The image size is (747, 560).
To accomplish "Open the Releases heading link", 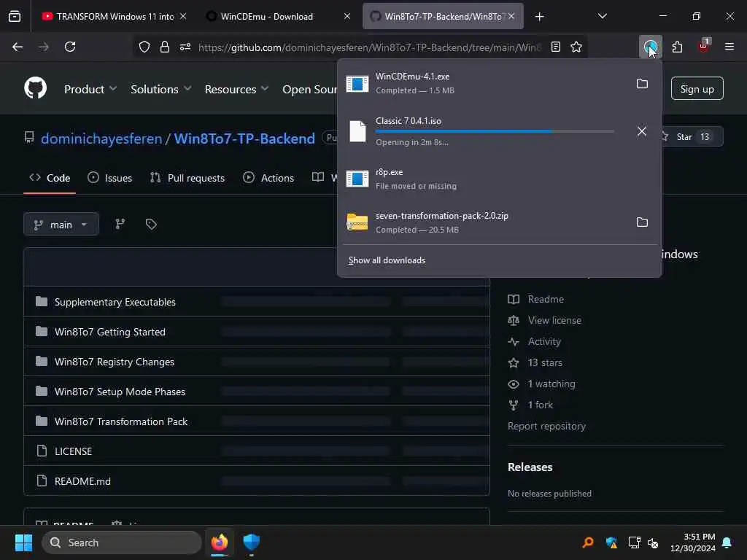I will (530, 467).
